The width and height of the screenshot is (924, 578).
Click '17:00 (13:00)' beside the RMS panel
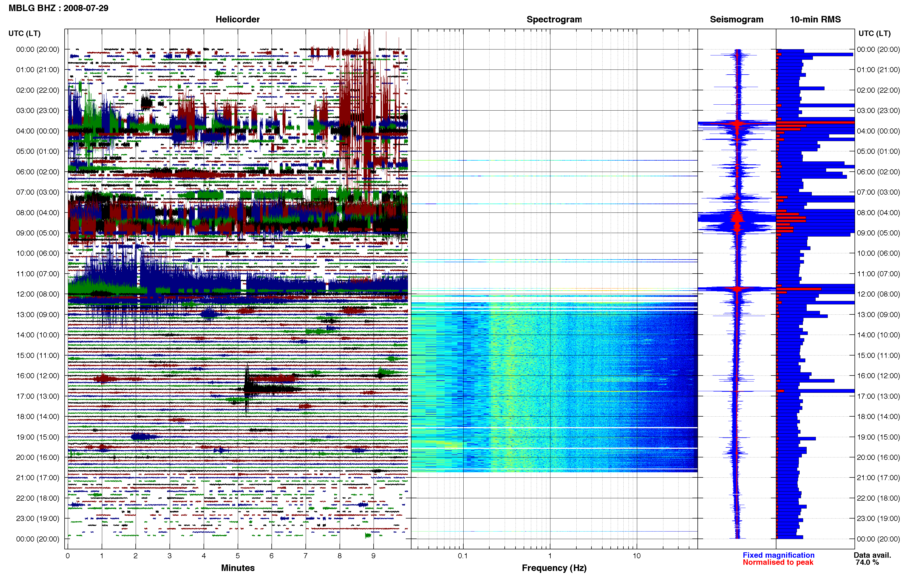[x=878, y=396]
